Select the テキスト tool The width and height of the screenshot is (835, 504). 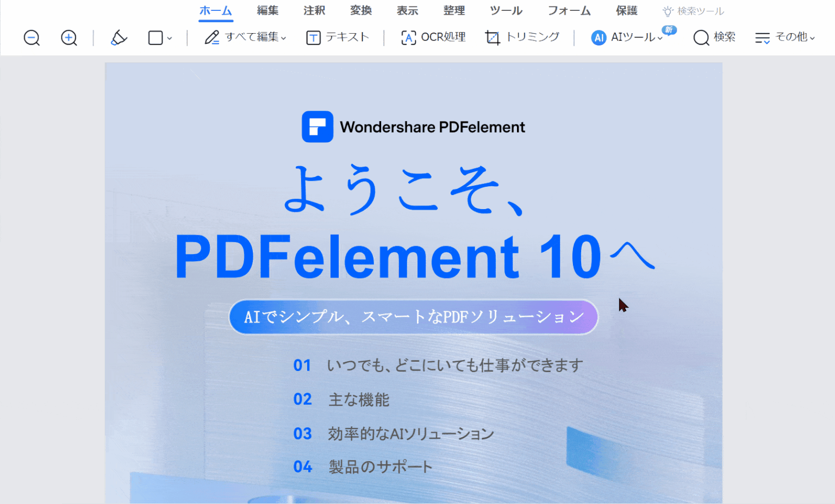(x=338, y=37)
